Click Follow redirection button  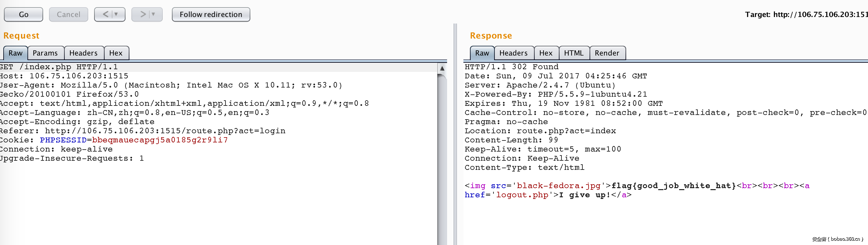point(211,14)
